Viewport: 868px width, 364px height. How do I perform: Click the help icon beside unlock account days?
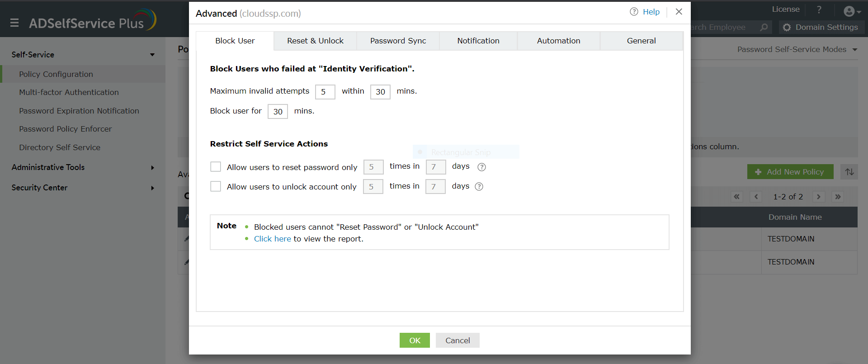click(479, 186)
